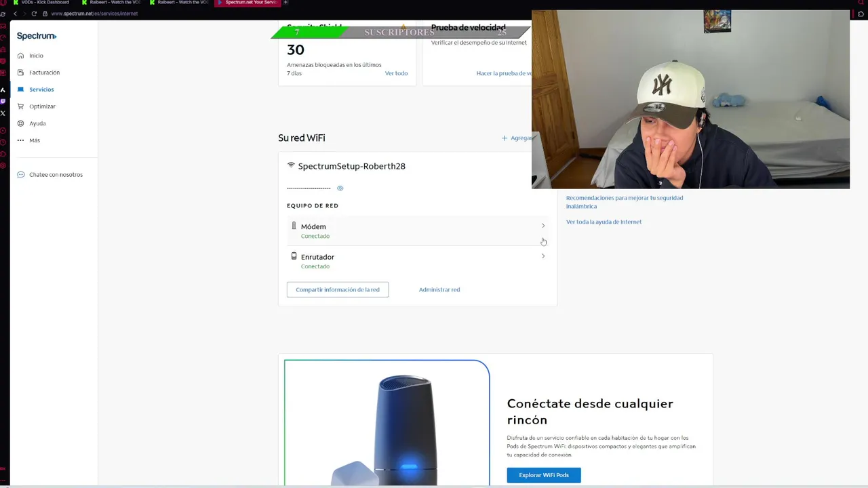Open Servicios in Spectrum menu
This screenshot has width=868, height=488.
click(41, 89)
